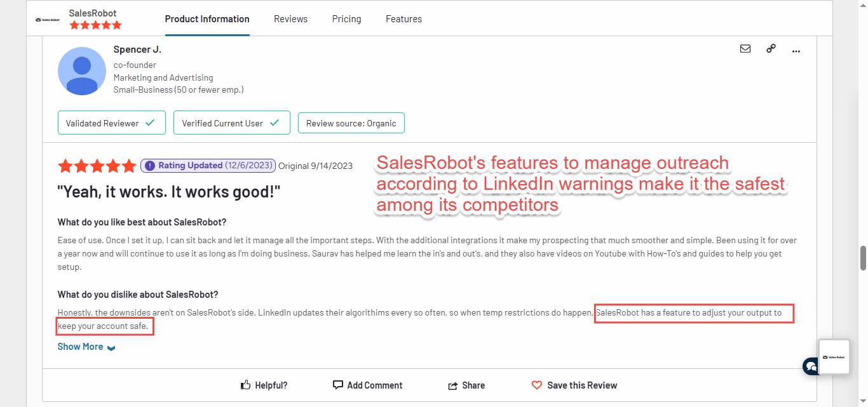Viewport: 868px width, 407px height.
Task: Click the five-star rating under SalesRobot
Action: (x=95, y=25)
